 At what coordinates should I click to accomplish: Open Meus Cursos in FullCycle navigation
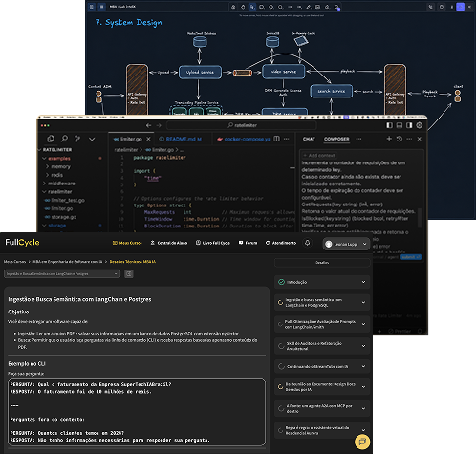(127, 243)
